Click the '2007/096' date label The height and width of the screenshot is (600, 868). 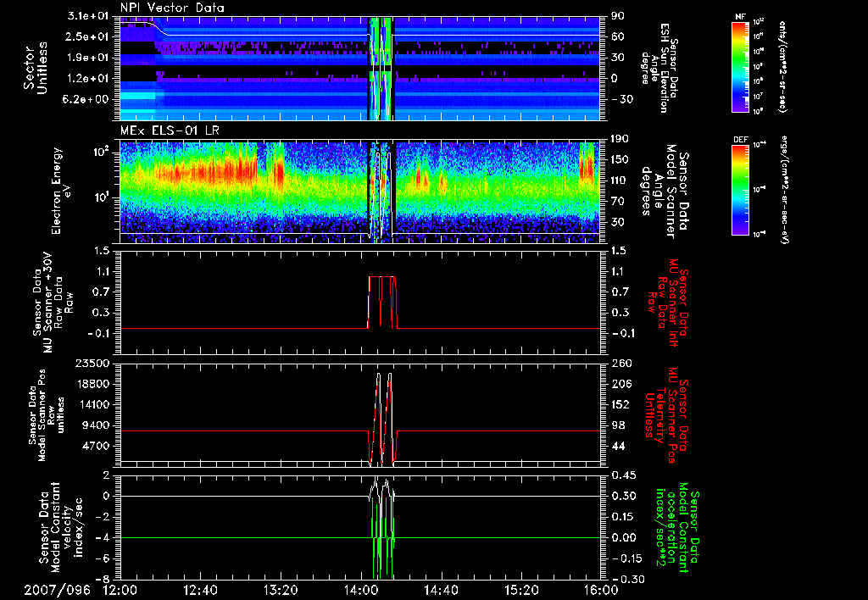coord(57,590)
